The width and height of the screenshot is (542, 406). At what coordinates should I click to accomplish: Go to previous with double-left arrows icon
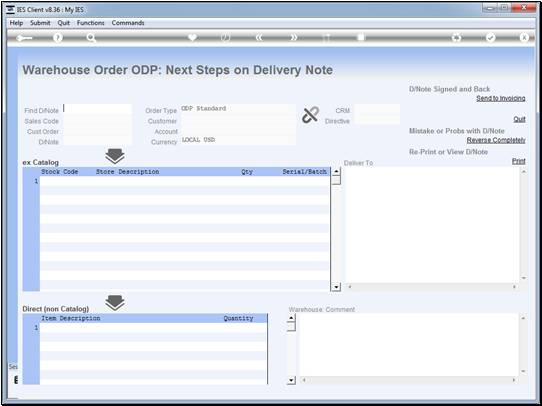259,38
